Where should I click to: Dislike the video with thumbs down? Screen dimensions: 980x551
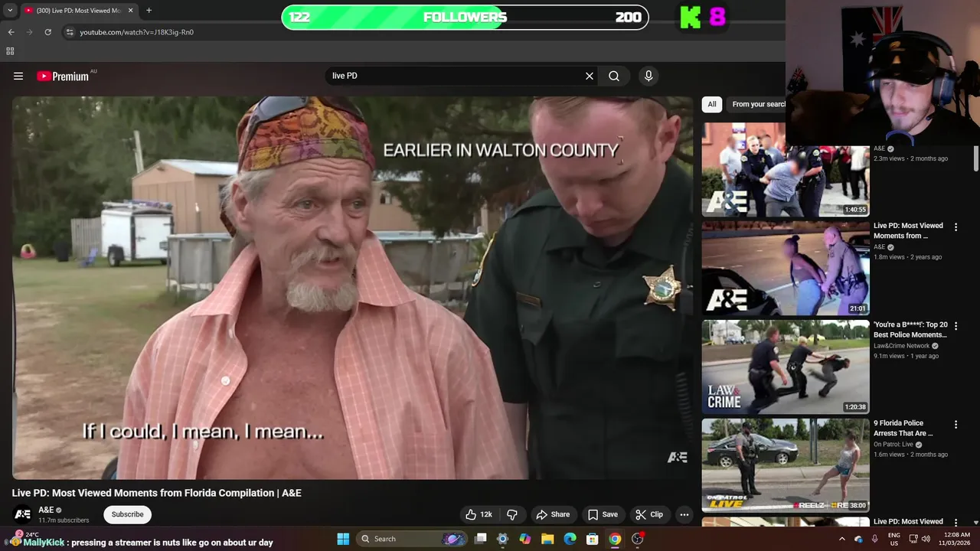click(512, 514)
